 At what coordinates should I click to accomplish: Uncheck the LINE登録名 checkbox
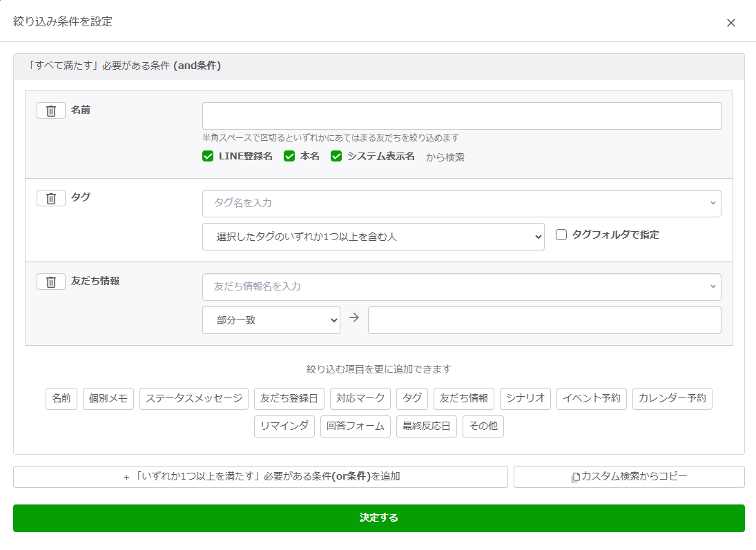tap(208, 156)
